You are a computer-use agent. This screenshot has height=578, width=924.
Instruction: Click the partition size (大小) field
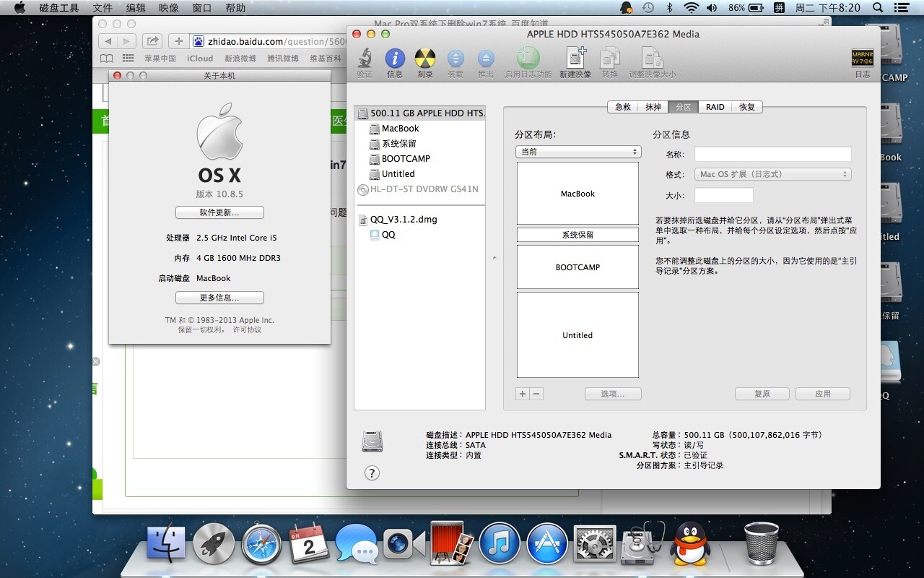click(724, 195)
